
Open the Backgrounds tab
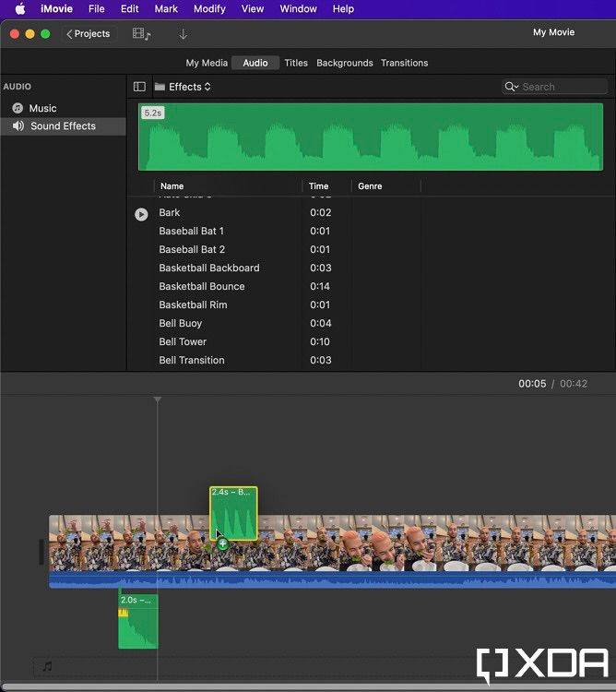(344, 63)
